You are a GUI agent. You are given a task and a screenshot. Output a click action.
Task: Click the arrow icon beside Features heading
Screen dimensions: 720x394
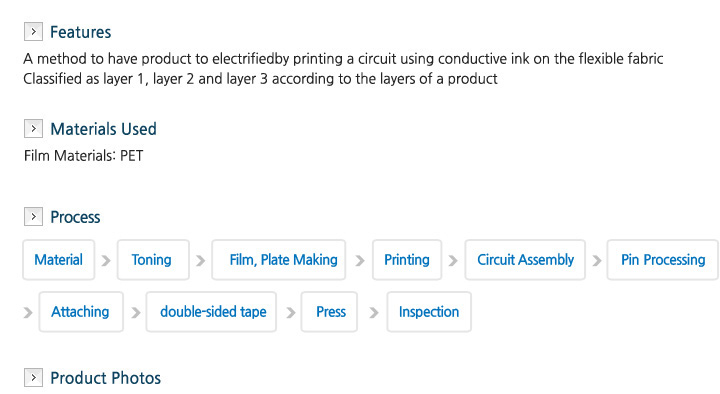pos(34,32)
